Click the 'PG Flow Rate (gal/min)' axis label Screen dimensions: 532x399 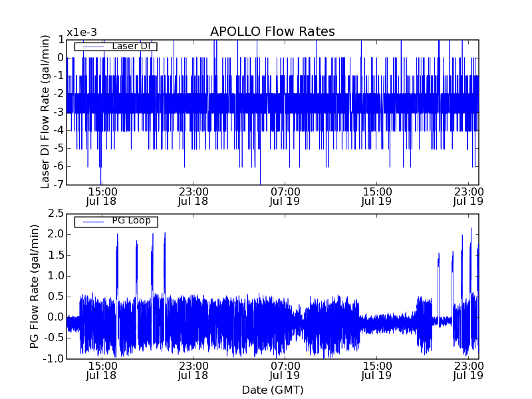tap(34, 286)
